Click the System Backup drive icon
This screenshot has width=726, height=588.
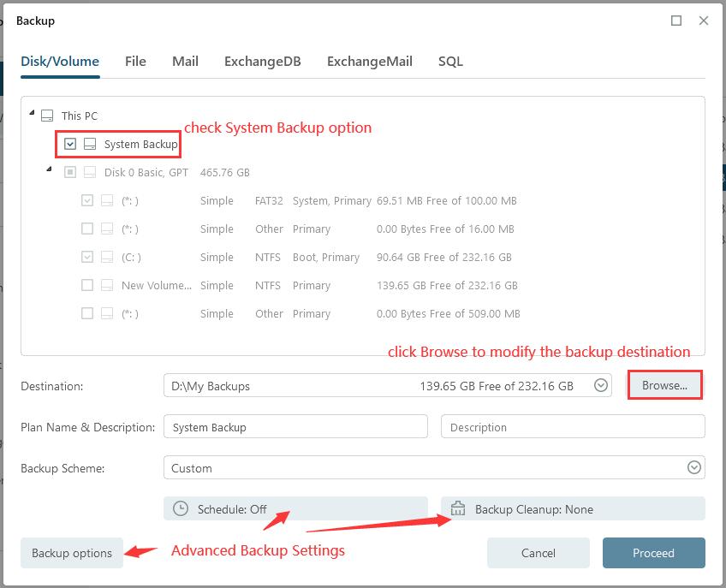click(x=90, y=145)
